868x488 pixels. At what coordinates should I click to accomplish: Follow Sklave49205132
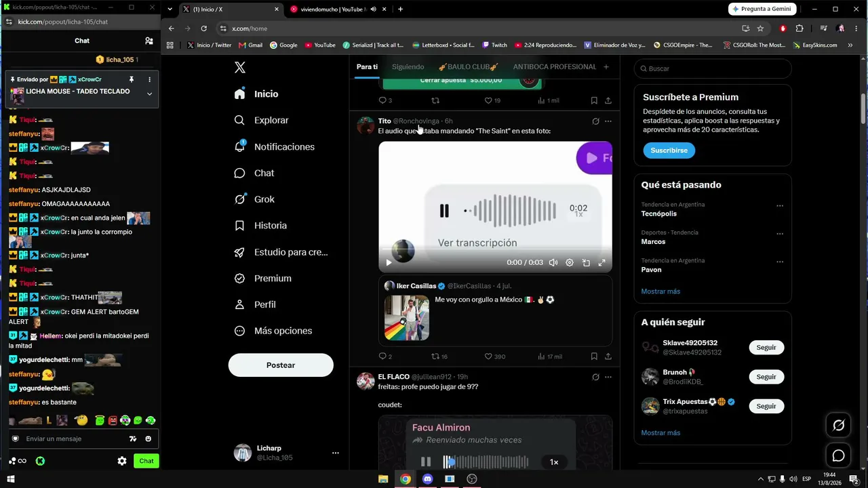click(766, 348)
